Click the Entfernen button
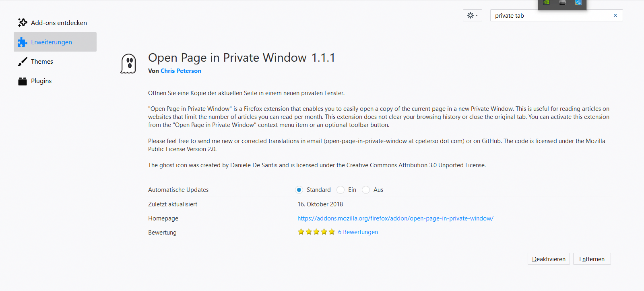Viewport: 644px width, 291px height. tap(592, 259)
